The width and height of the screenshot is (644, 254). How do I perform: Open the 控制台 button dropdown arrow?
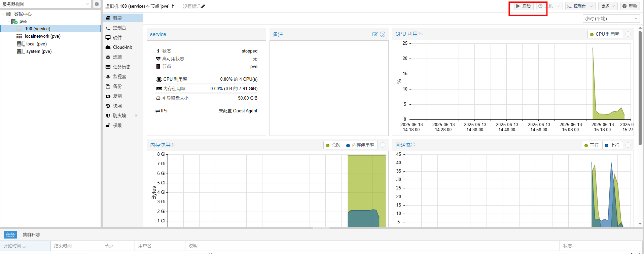[591, 6]
